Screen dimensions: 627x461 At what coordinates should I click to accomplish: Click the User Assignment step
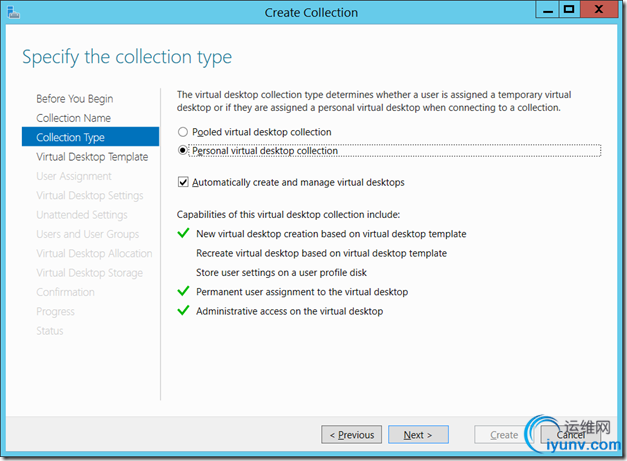pyautogui.click(x=74, y=176)
